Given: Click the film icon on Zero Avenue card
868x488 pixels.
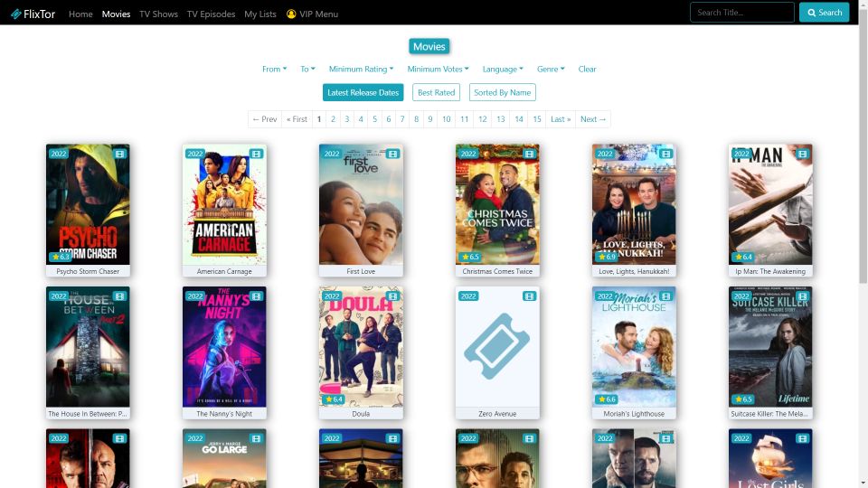Looking at the screenshot, I should [x=529, y=296].
